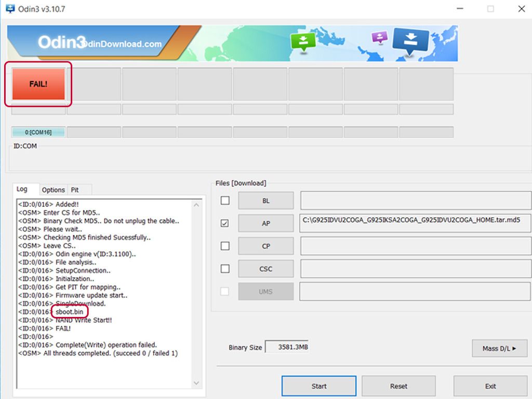Click log scrollbar up arrow

point(196,205)
